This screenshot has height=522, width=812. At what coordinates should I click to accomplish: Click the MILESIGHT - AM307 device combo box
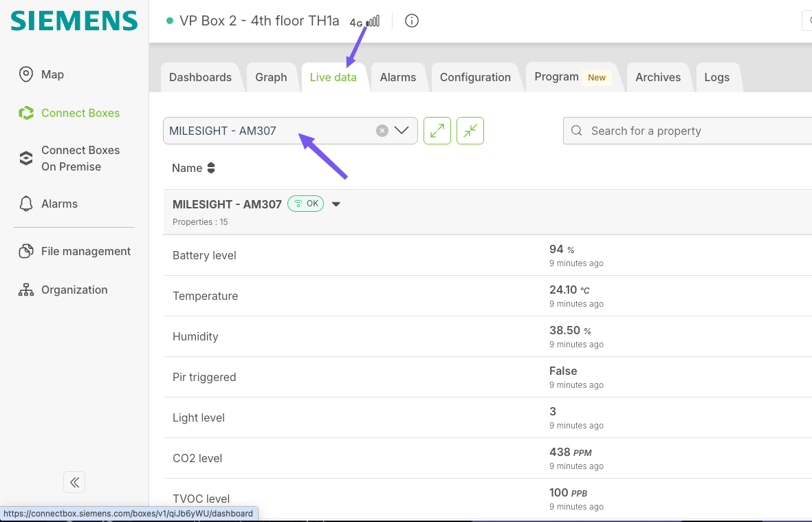[290, 131]
